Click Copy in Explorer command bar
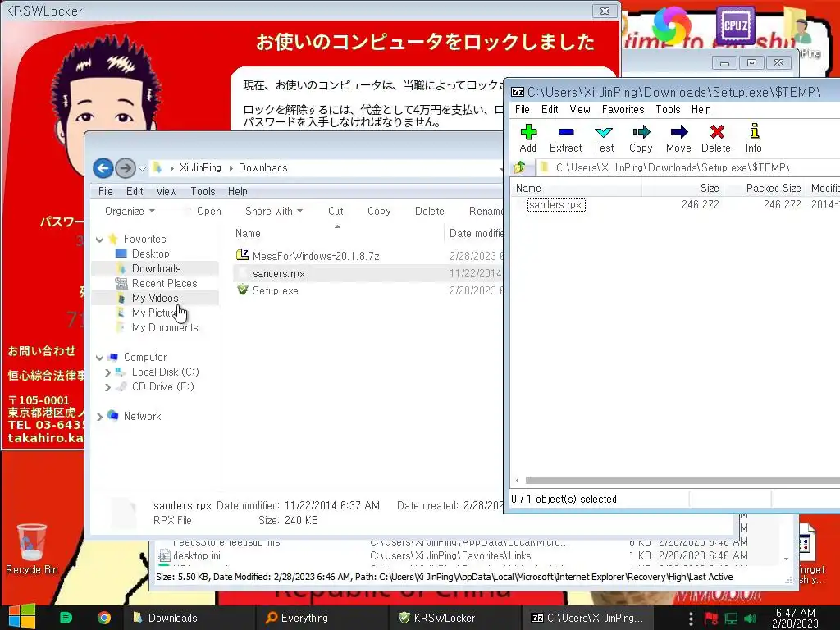 379,211
